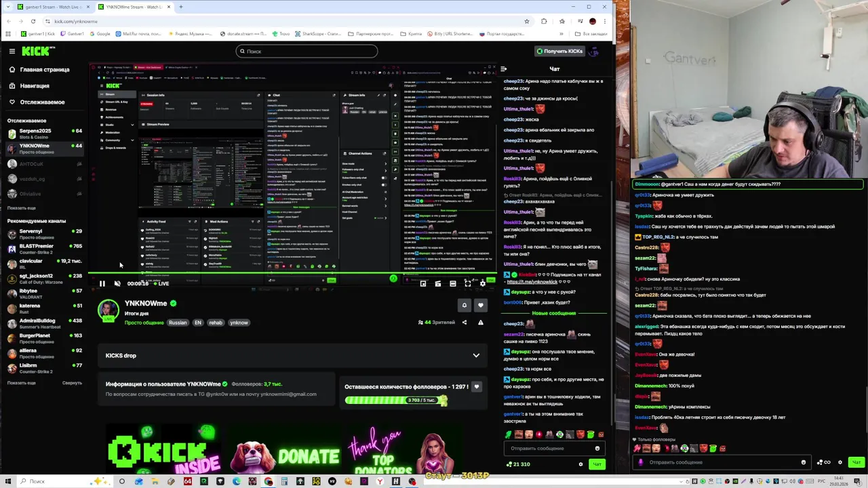Collapse recommended channels with Свернуть
The width and height of the screenshot is (868, 488).
72,383
